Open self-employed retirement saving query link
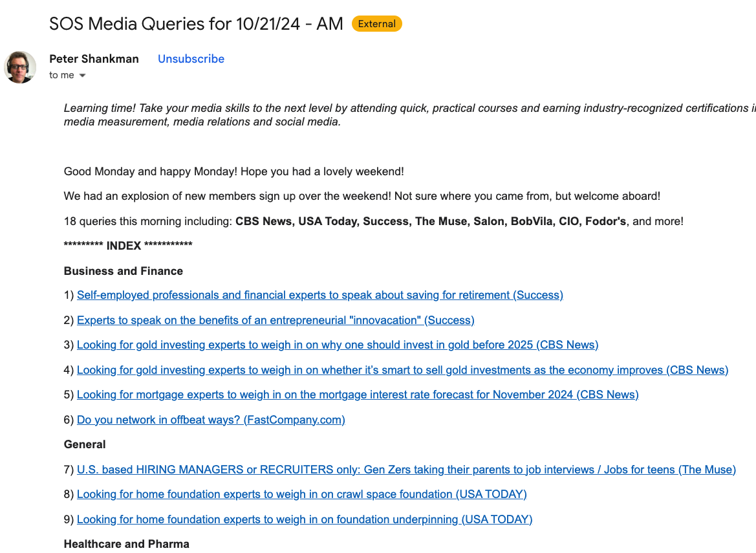Screen dimensions: 756x553 pos(319,296)
